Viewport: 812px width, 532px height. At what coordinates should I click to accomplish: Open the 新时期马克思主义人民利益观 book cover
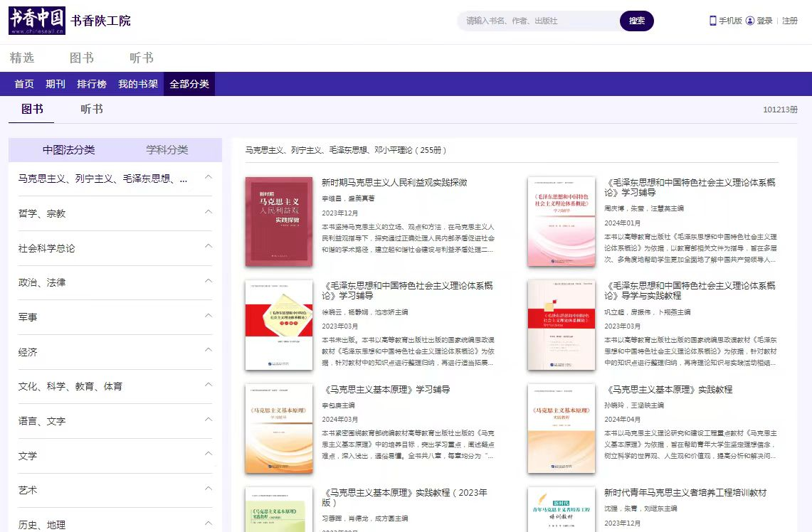(x=278, y=221)
